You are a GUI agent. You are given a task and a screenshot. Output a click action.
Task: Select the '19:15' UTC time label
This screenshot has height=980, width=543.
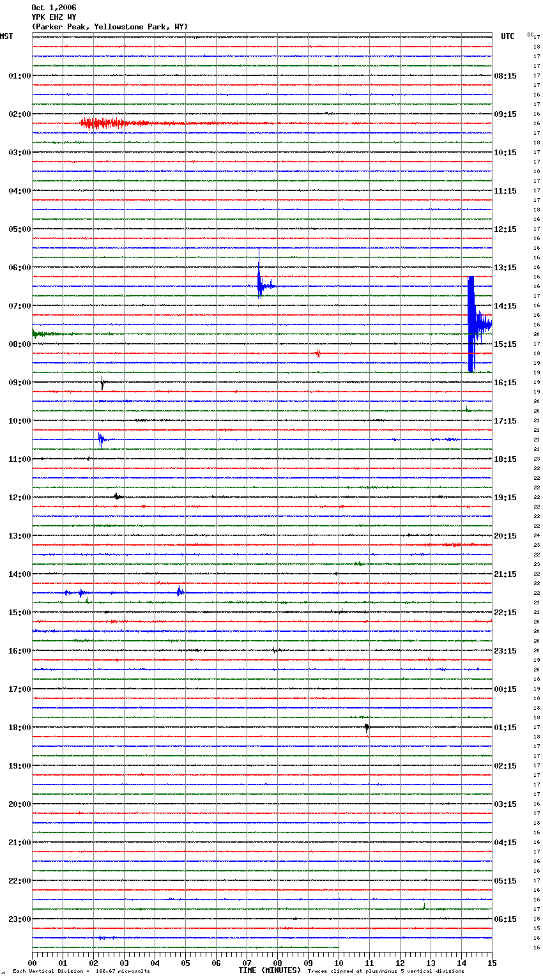point(505,498)
